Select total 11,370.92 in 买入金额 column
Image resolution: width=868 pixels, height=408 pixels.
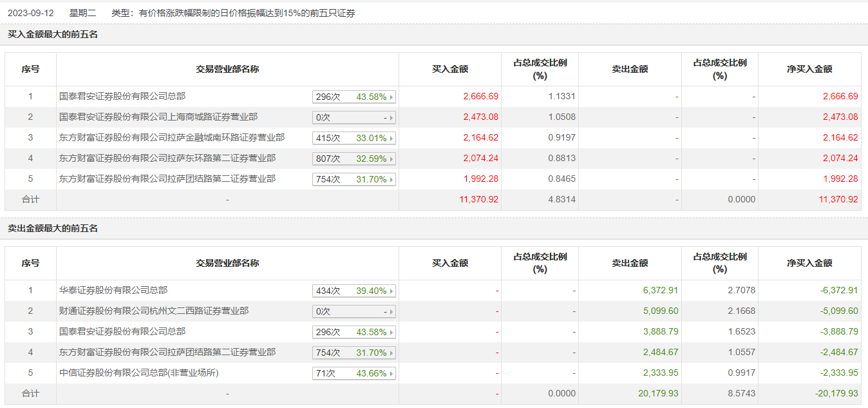[x=479, y=200]
